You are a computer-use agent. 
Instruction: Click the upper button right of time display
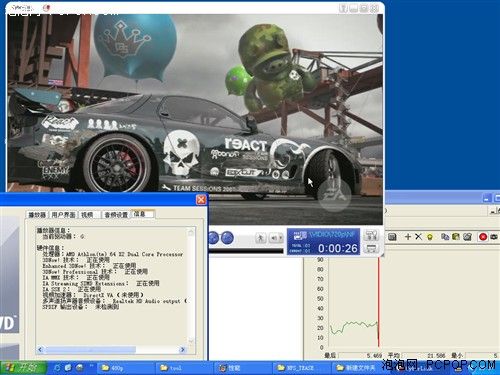click(371, 235)
